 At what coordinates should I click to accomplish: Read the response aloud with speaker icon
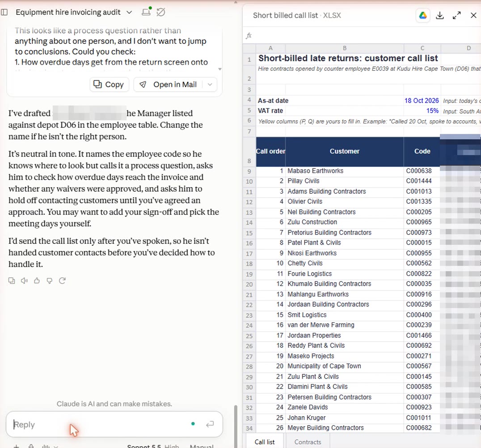(x=24, y=280)
